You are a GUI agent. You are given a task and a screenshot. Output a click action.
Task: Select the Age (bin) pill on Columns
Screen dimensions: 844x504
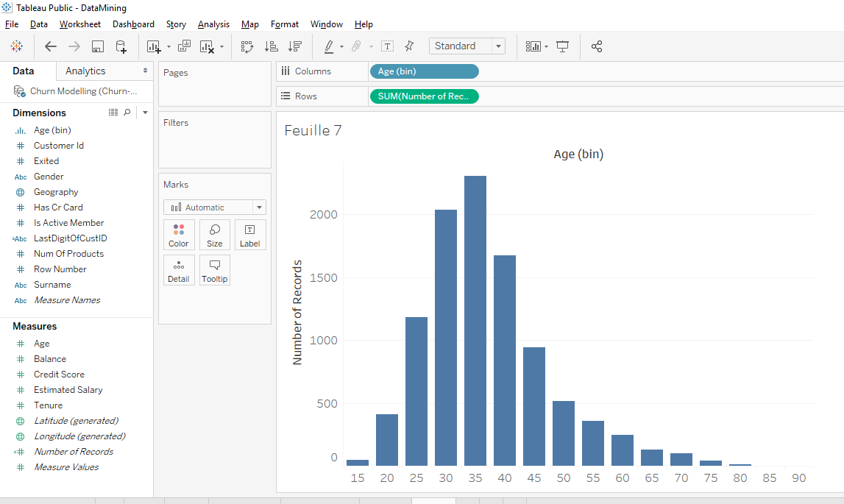pyautogui.click(x=424, y=71)
